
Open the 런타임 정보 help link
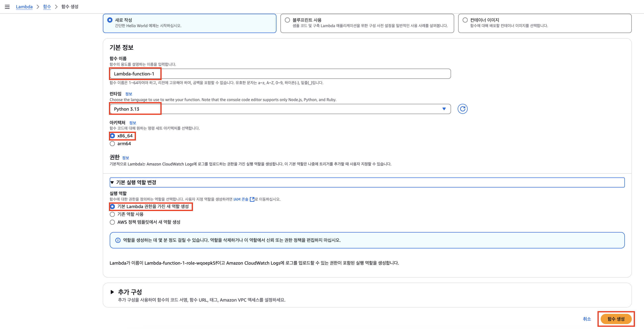point(129,94)
